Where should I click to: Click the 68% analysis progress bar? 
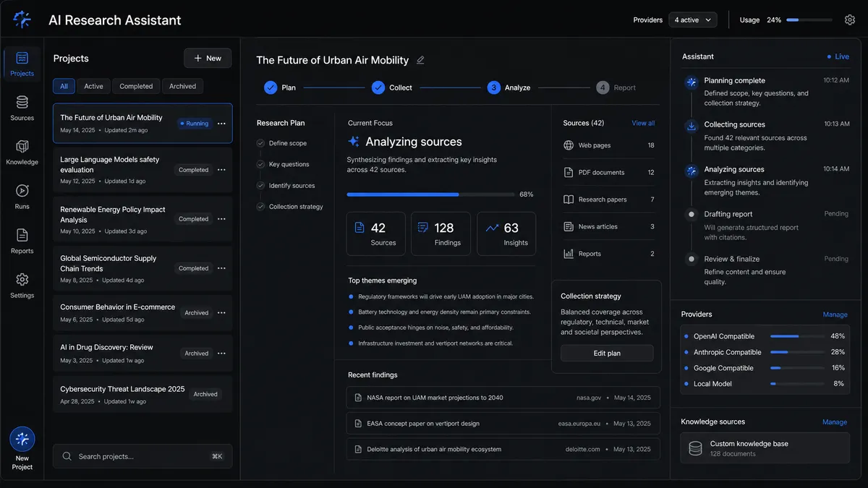click(430, 194)
